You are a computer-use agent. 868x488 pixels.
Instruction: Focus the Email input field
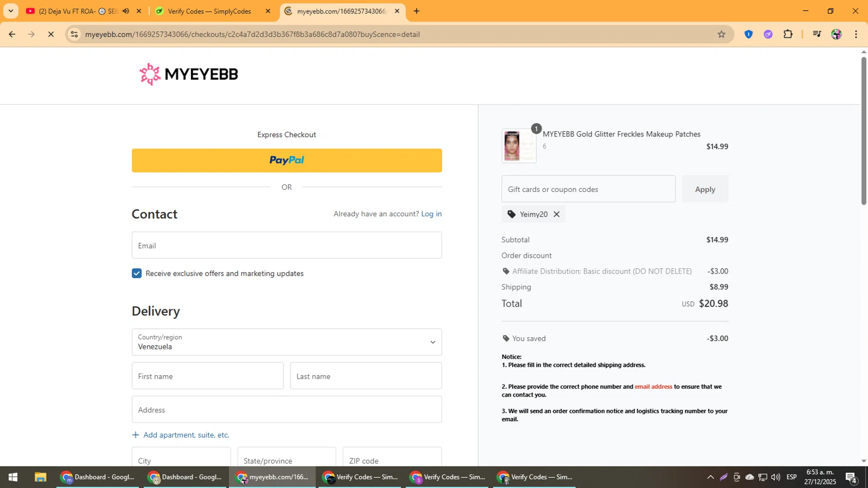coord(286,245)
